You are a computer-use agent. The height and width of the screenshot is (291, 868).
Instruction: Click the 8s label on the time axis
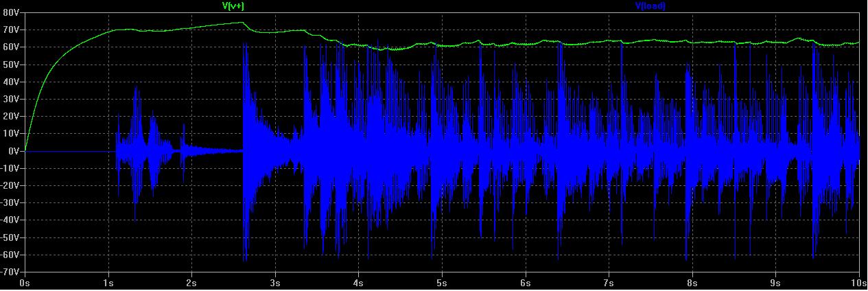692,283
